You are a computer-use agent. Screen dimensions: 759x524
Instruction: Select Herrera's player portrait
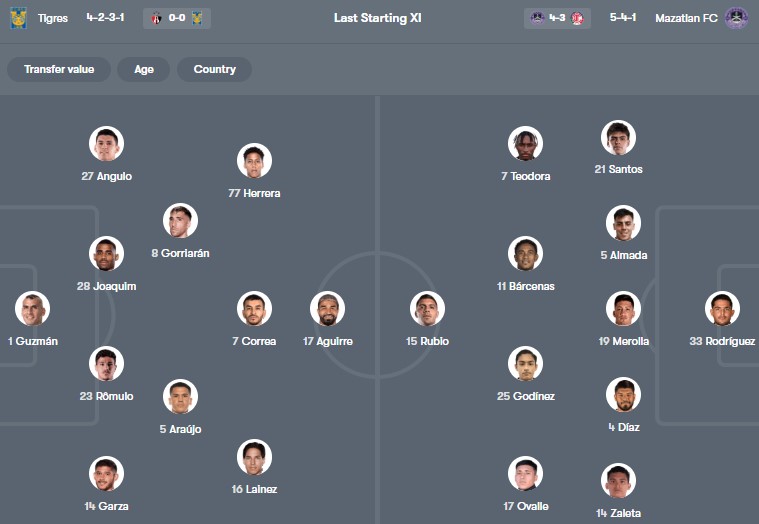[254, 161]
